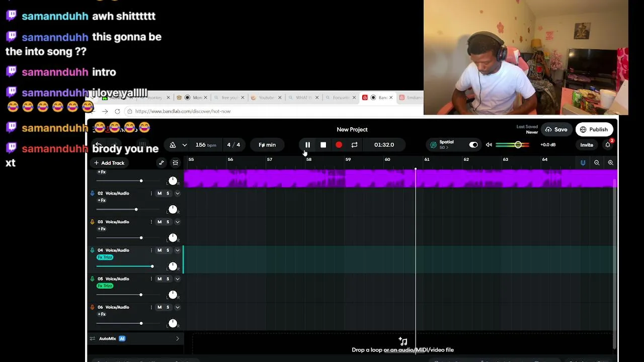
Task: Toggle loop cycle mode
Action: click(x=354, y=145)
